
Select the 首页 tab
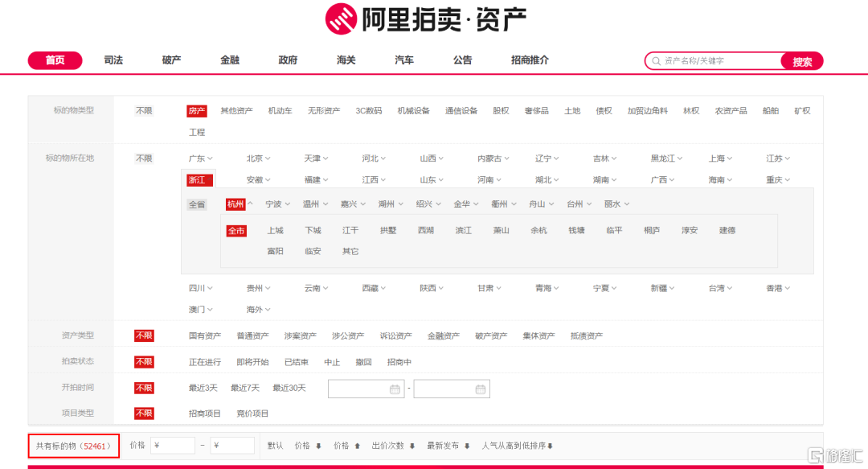point(55,60)
